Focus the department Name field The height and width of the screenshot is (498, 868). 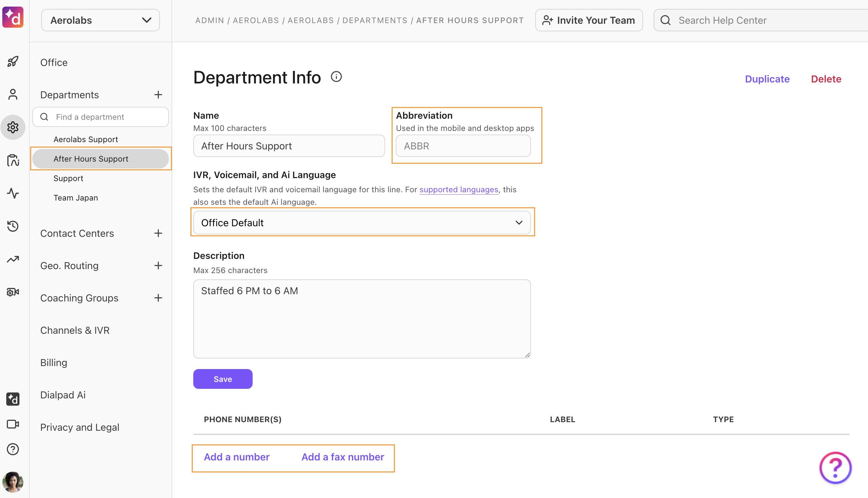(289, 146)
